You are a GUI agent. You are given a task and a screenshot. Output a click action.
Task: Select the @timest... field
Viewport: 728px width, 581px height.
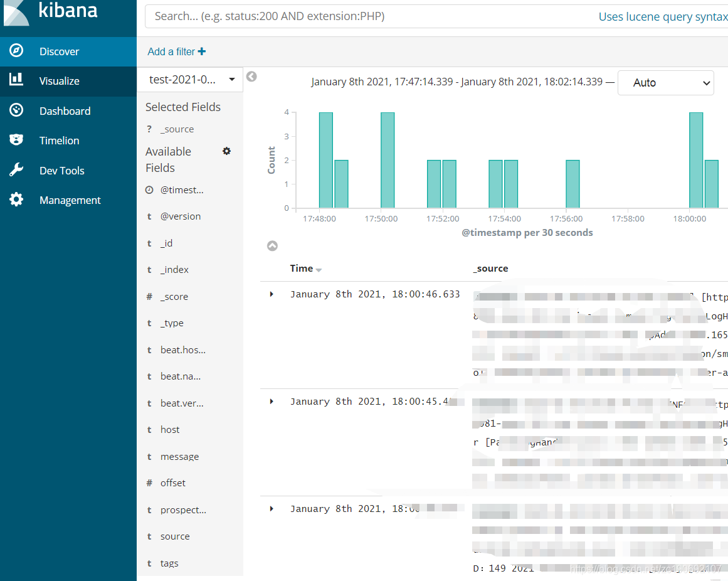182,190
